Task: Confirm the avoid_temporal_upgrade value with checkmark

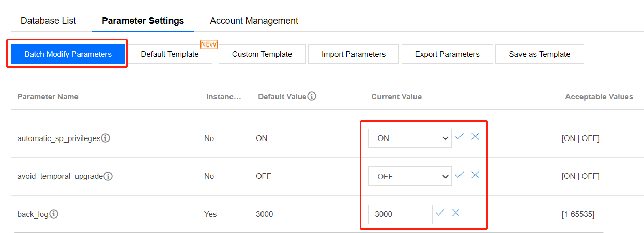Action: click(459, 175)
